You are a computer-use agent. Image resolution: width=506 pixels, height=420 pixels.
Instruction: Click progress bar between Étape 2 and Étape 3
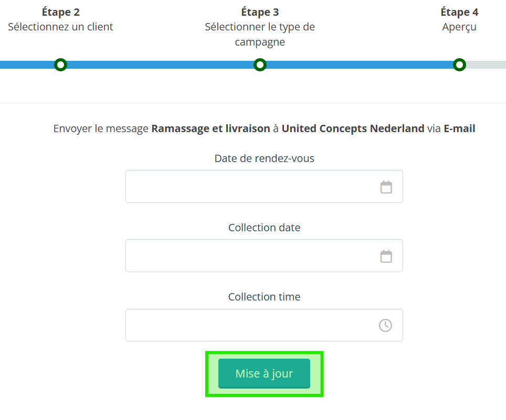click(160, 65)
